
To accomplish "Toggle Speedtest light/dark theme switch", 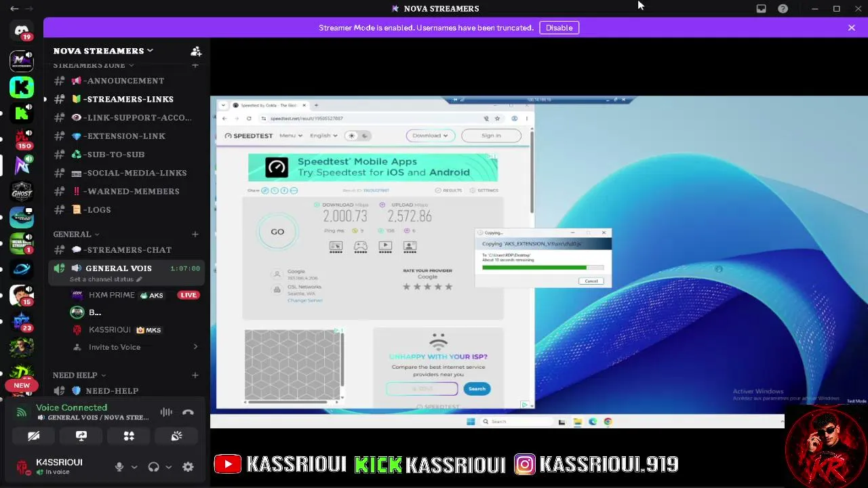I will click(357, 136).
